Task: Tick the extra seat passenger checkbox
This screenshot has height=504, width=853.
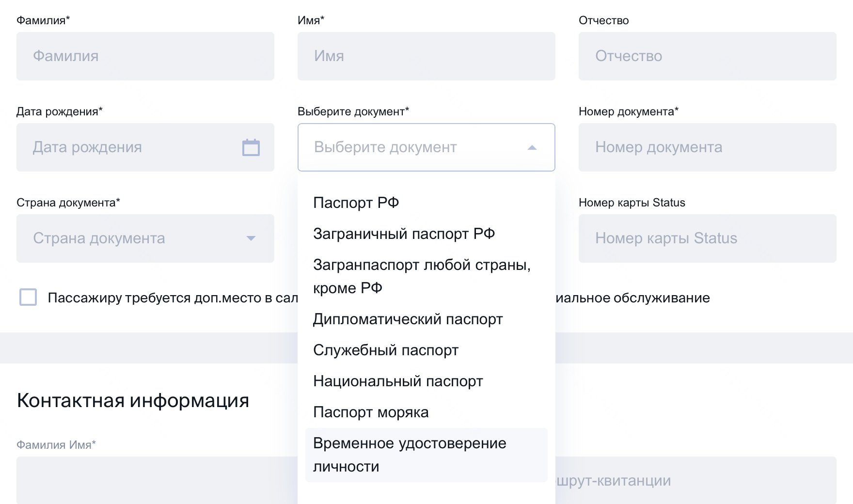Action: coord(28,297)
